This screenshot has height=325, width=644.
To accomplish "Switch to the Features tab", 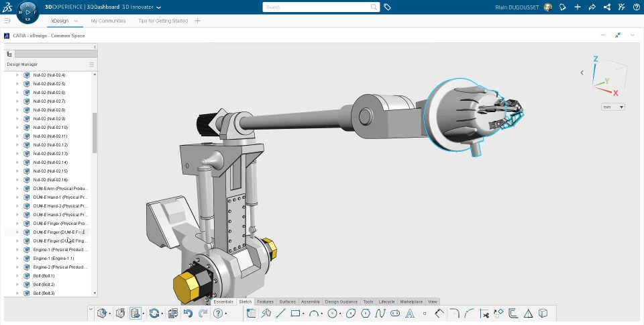I will click(x=266, y=301).
